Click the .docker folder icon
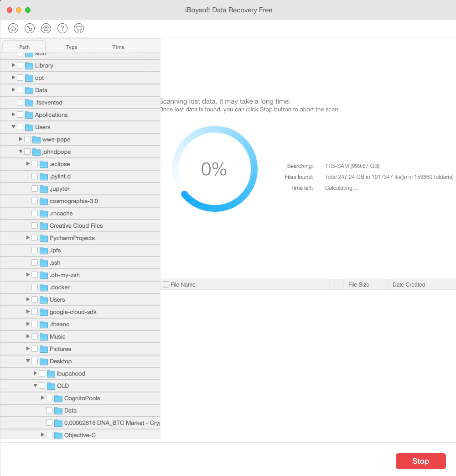Screen dimensions: 456x476 click(x=44, y=287)
